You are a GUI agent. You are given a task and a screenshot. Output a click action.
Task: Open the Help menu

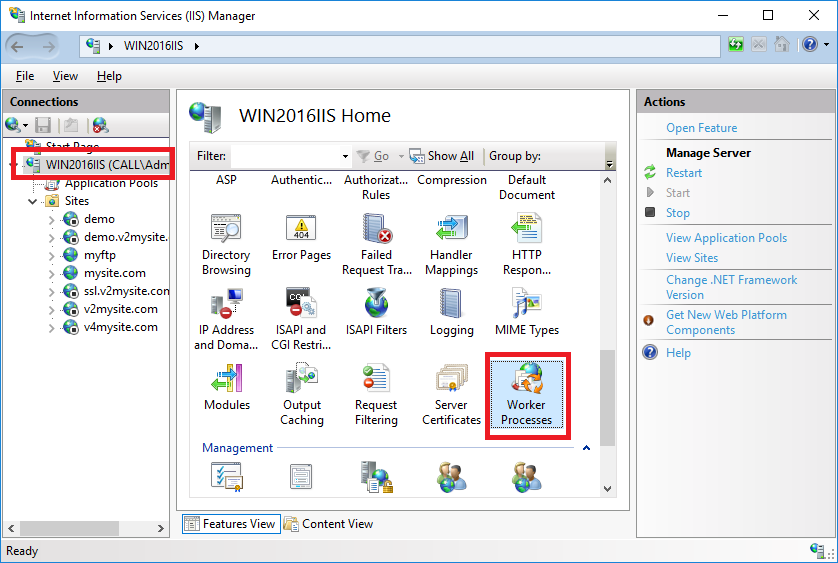[109, 76]
